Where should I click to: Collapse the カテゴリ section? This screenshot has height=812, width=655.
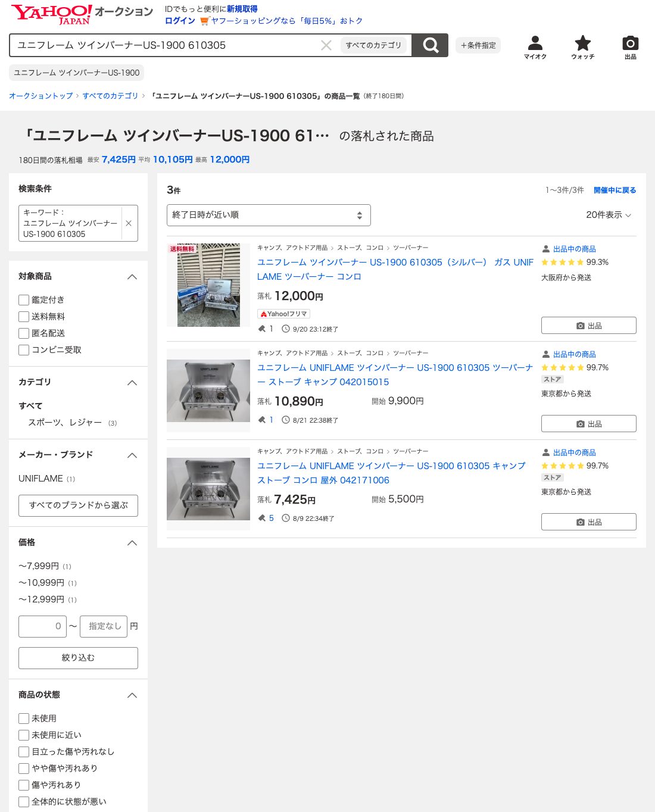point(132,383)
